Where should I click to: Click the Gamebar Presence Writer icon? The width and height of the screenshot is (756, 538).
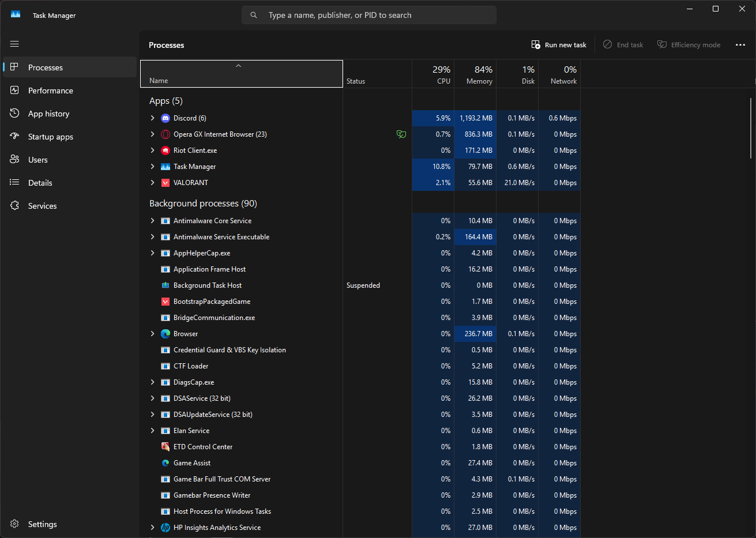[166, 495]
